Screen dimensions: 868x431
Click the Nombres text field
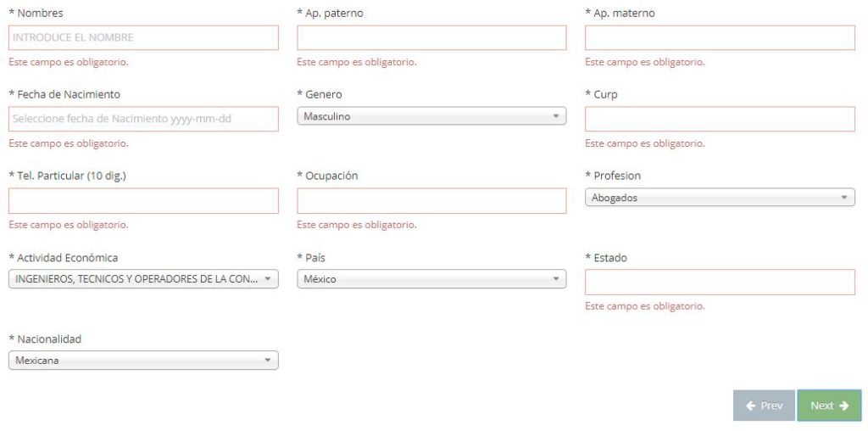coord(143,37)
